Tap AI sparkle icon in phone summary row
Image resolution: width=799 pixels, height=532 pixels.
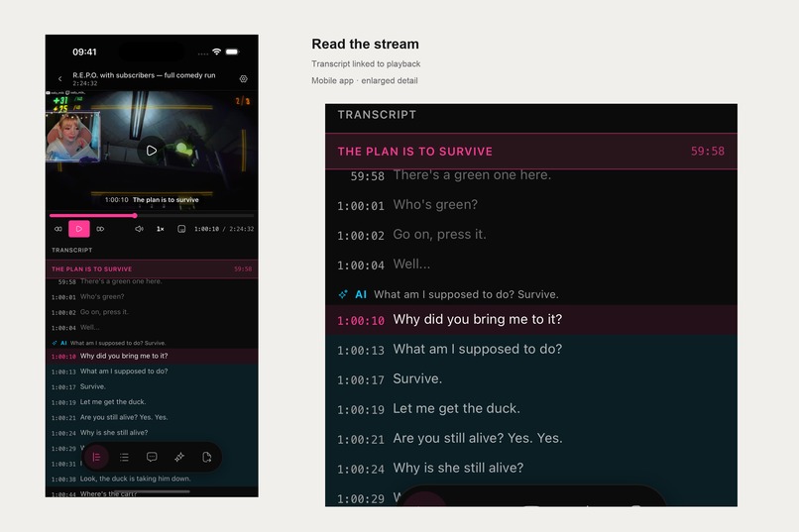[x=55, y=343]
